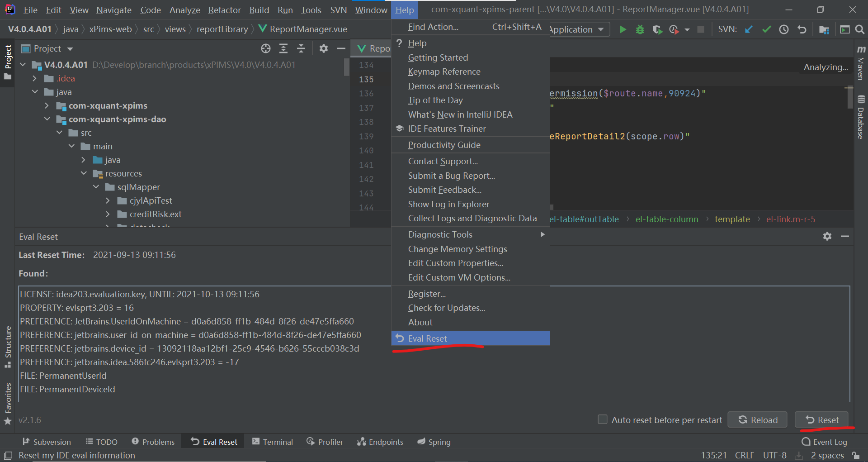Image resolution: width=868 pixels, height=462 pixels.
Task: Revert changes with SVN rollback icon
Action: pos(802,29)
